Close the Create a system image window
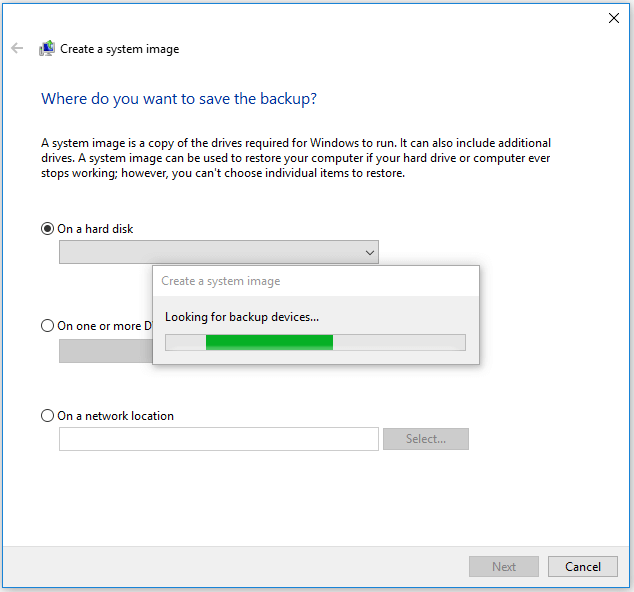The width and height of the screenshot is (634, 592). coord(613,17)
